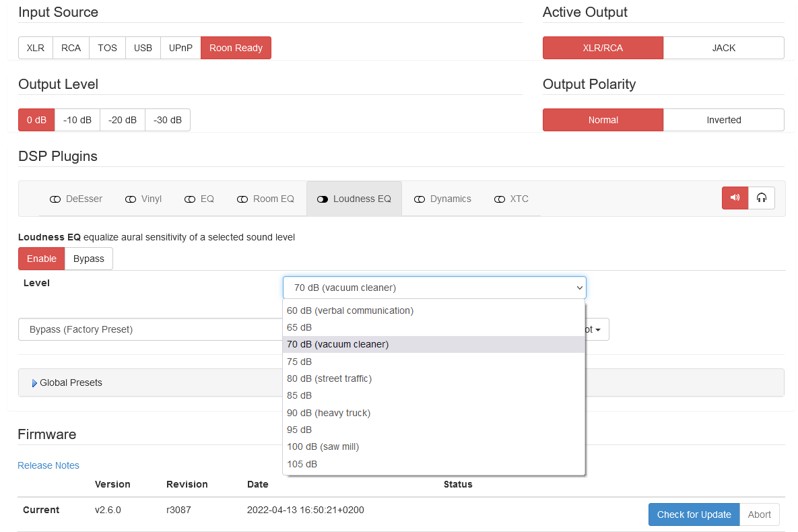Screen dimensions: 798x532
Task: Bypass the Loudness EQ plugin
Action: [x=88, y=259]
